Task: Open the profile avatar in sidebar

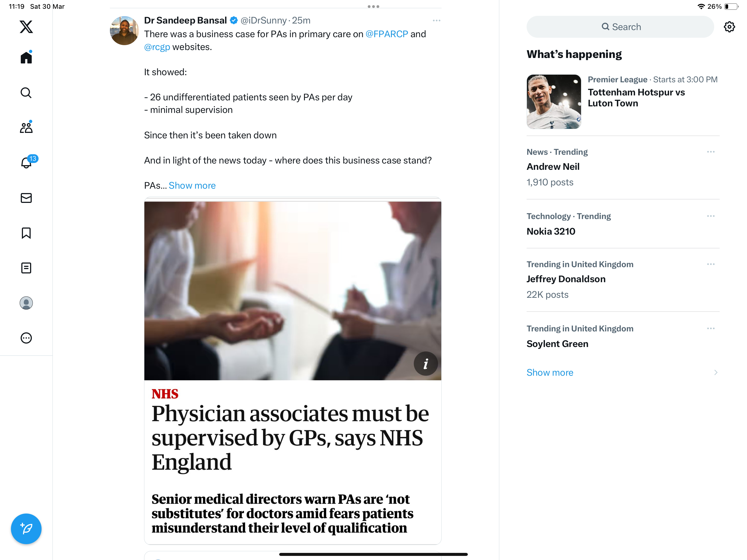Action: (26, 303)
